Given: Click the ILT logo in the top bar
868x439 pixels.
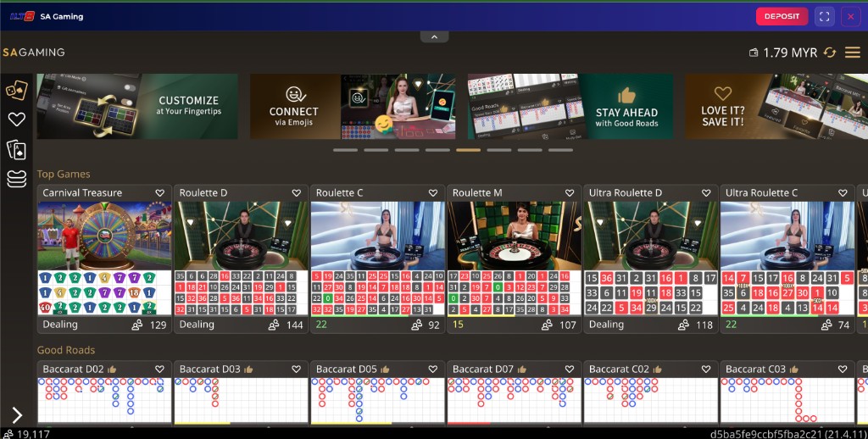Looking at the screenshot, I should [22, 16].
